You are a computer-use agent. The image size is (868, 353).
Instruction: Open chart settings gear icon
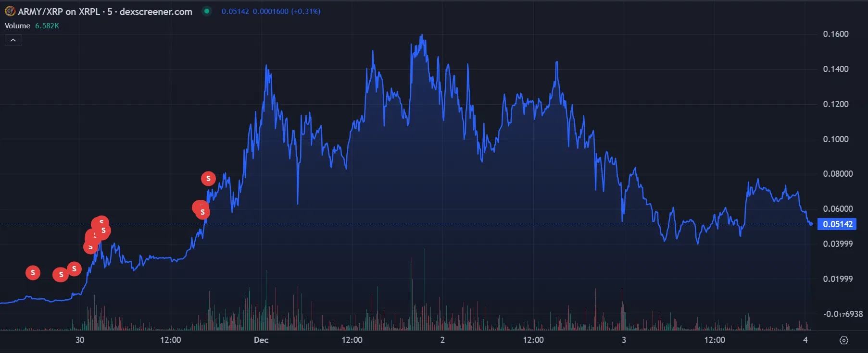click(x=843, y=340)
